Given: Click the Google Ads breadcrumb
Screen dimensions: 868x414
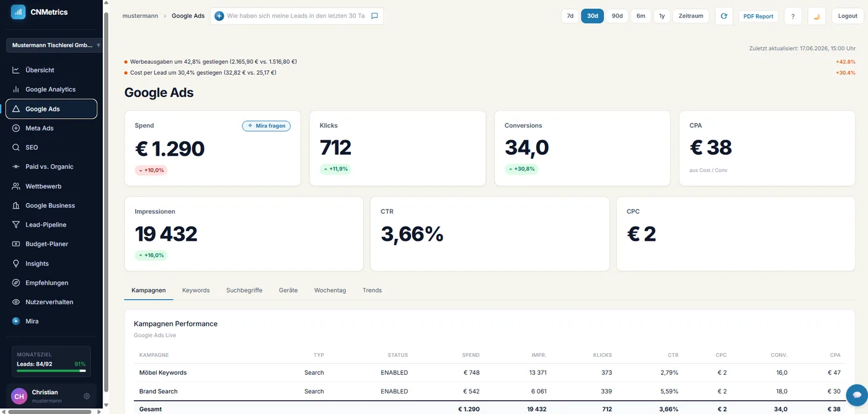Looking at the screenshot, I should tap(188, 16).
